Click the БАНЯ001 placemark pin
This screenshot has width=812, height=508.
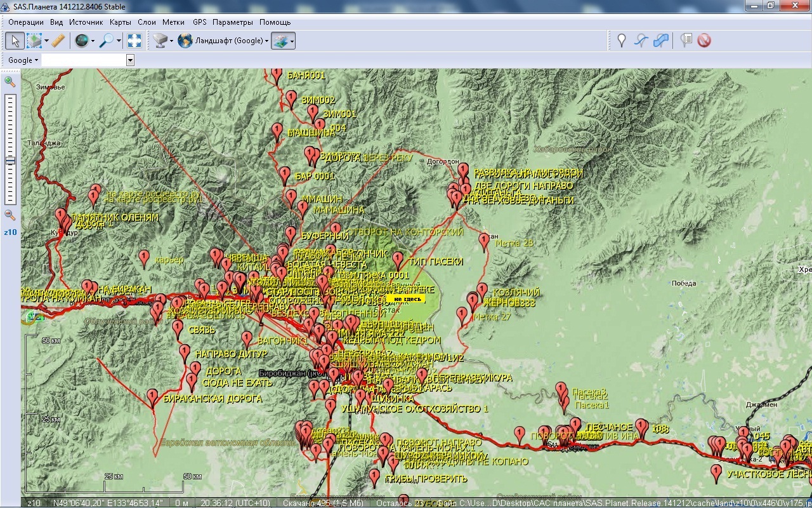tap(277, 75)
